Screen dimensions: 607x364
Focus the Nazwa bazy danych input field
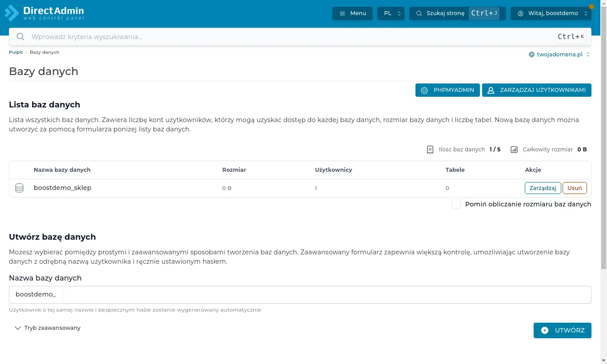click(x=327, y=295)
